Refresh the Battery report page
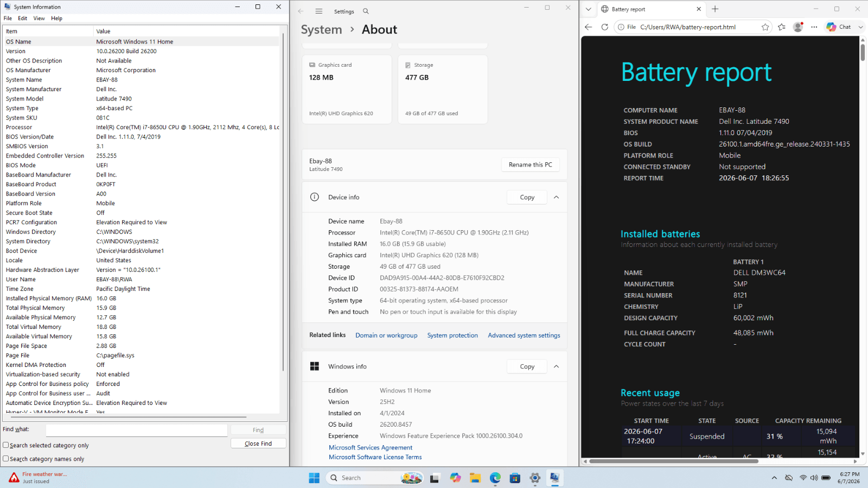Image resolution: width=868 pixels, height=488 pixels. point(605,27)
